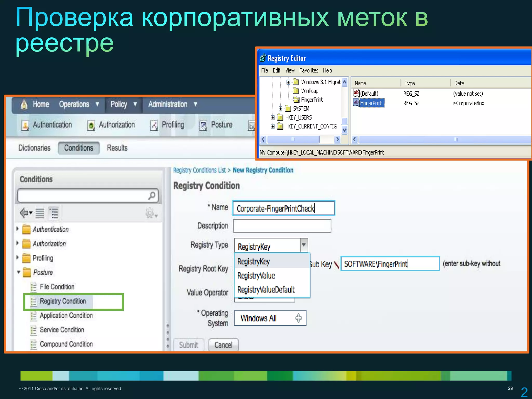Click the Authentication policy icon
This screenshot has height=399, width=532.
[x=25, y=125]
